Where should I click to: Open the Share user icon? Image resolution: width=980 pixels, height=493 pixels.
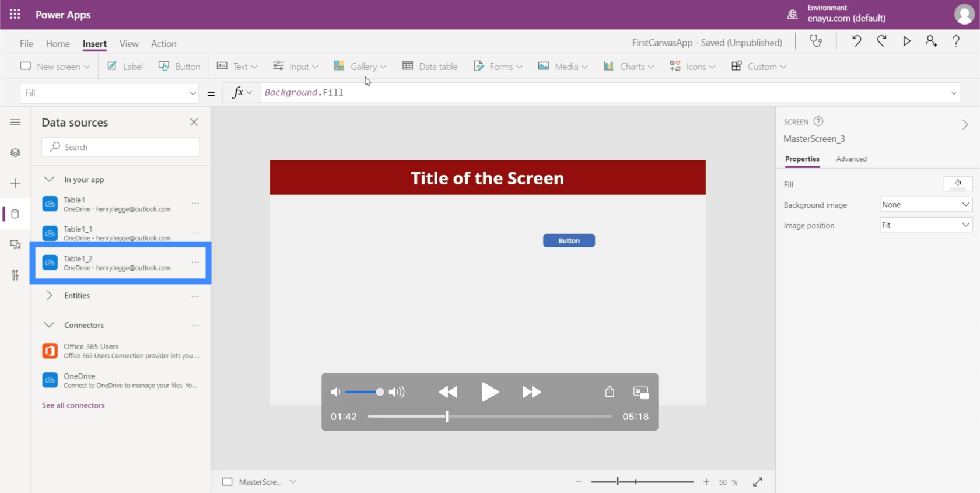pyautogui.click(x=931, y=41)
